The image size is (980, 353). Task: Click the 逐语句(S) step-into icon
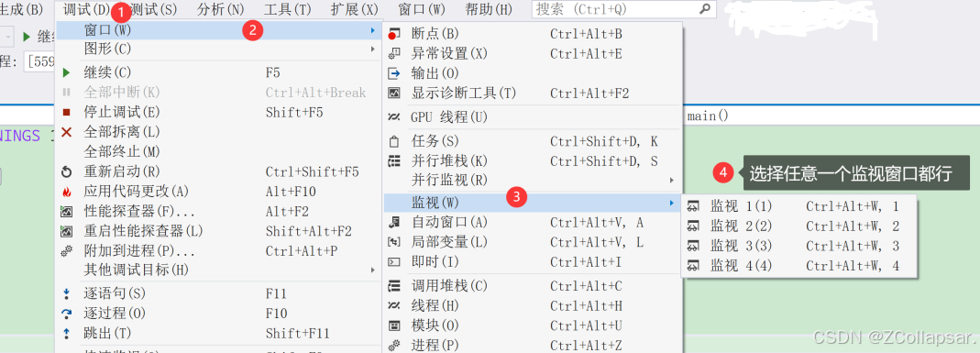click(66, 293)
